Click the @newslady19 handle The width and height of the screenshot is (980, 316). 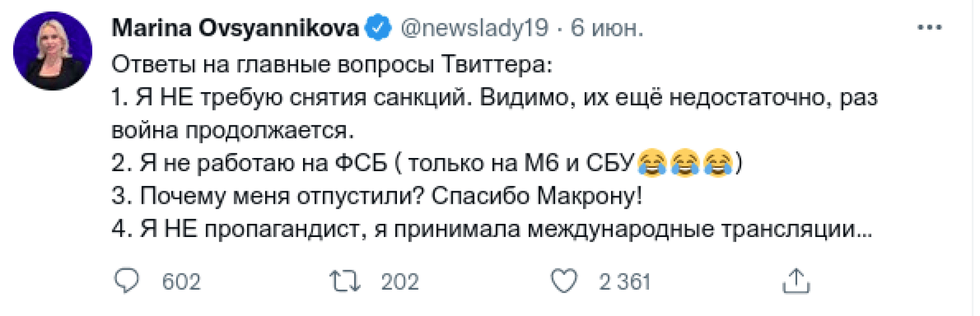click(x=473, y=28)
